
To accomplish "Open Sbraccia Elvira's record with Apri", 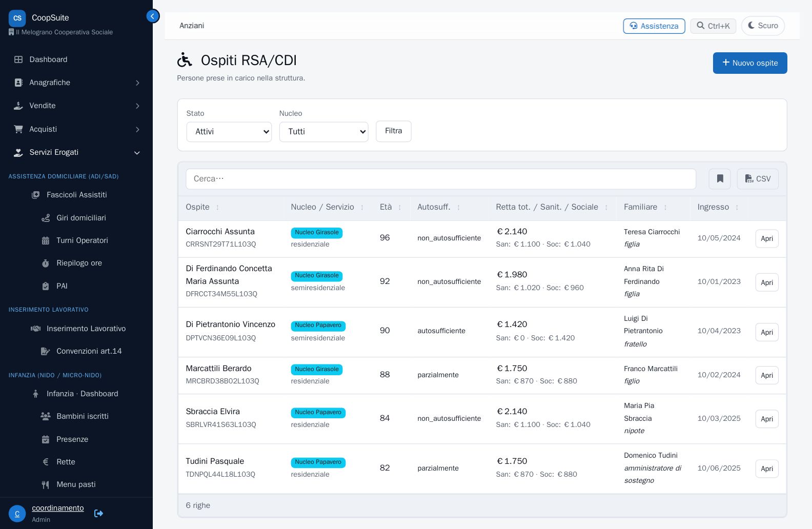I will 767,419.
